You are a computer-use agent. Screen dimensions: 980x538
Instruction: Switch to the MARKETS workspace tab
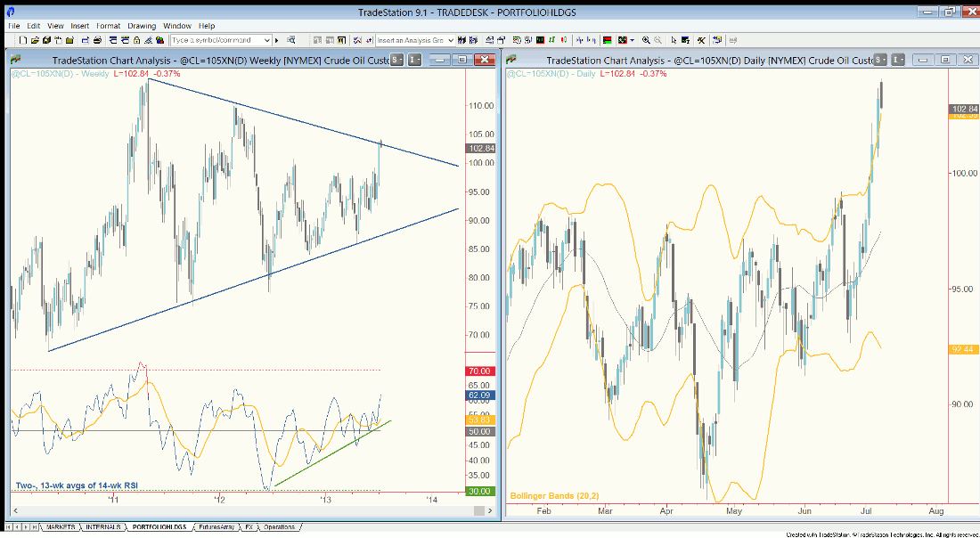click(61, 527)
